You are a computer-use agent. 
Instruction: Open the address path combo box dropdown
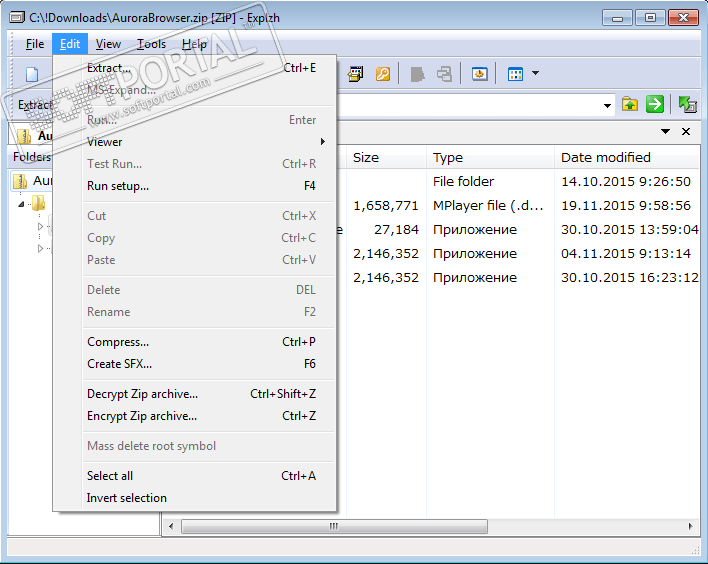[x=607, y=106]
